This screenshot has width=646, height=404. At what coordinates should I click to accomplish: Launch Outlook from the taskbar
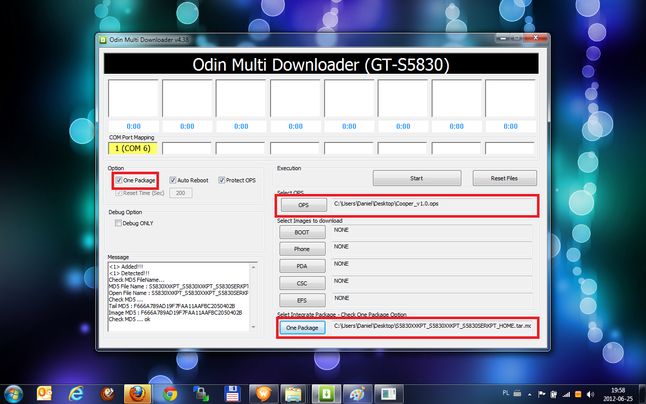(x=44, y=394)
